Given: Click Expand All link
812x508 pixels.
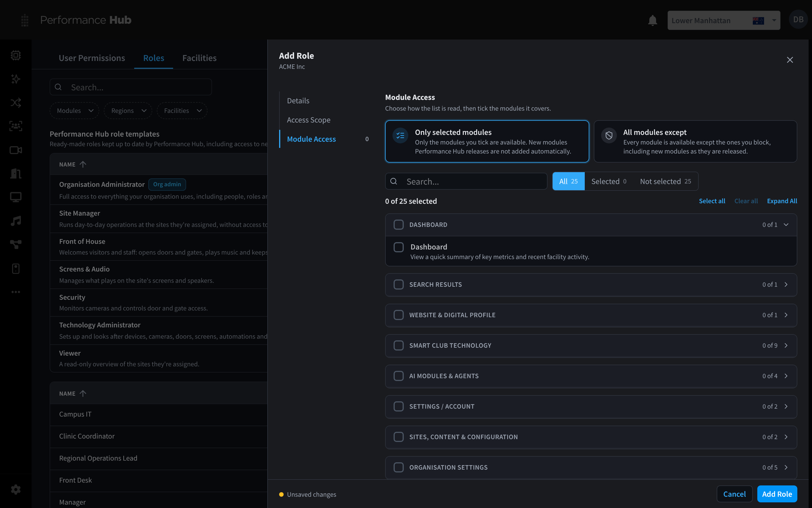Looking at the screenshot, I should pyautogui.click(x=782, y=201).
